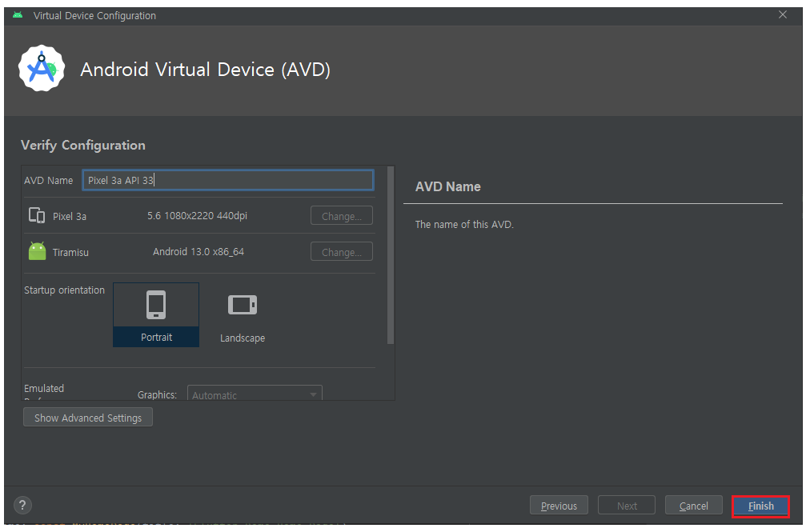Select Portrait startup orientation
The height and width of the screenshot is (532, 810).
156,314
